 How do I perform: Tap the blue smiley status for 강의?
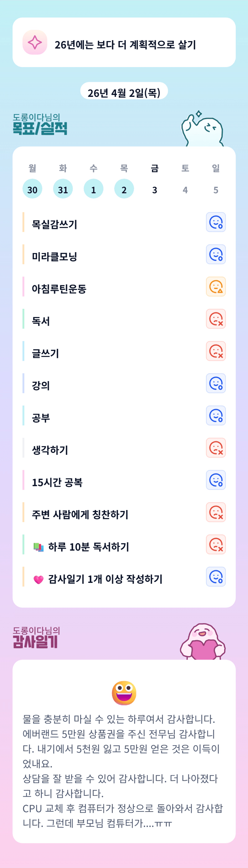click(x=216, y=383)
